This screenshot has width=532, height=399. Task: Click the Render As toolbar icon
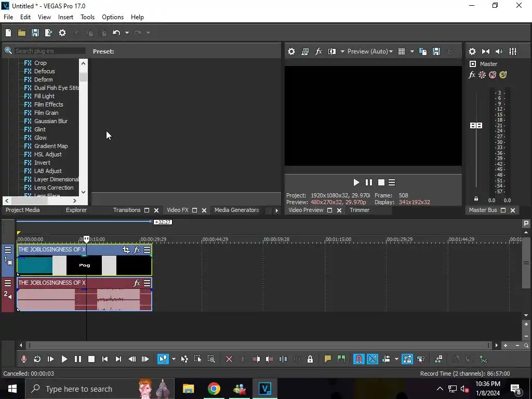point(48,33)
